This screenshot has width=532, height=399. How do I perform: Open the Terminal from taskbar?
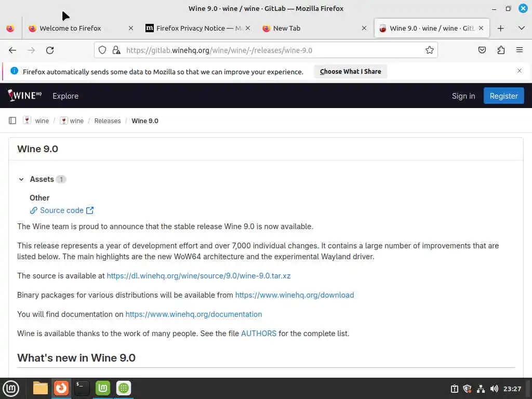point(82,388)
